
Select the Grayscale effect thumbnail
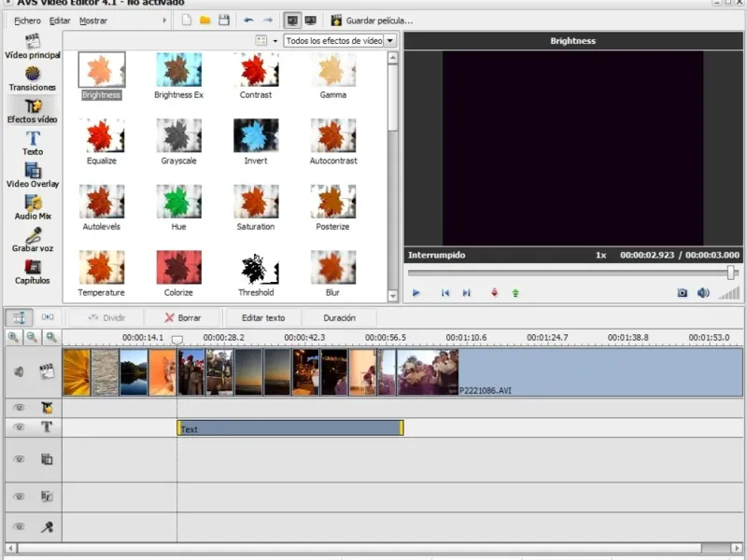pyautogui.click(x=178, y=135)
